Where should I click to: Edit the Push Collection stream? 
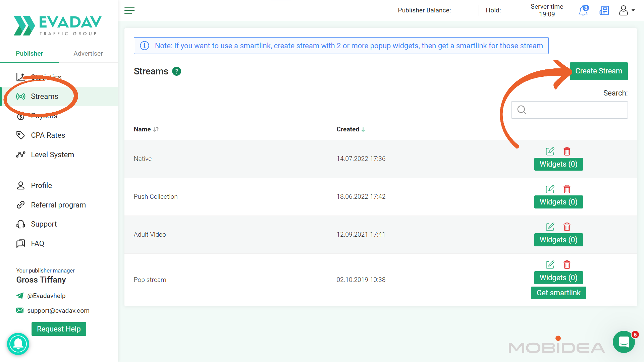coord(550,189)
